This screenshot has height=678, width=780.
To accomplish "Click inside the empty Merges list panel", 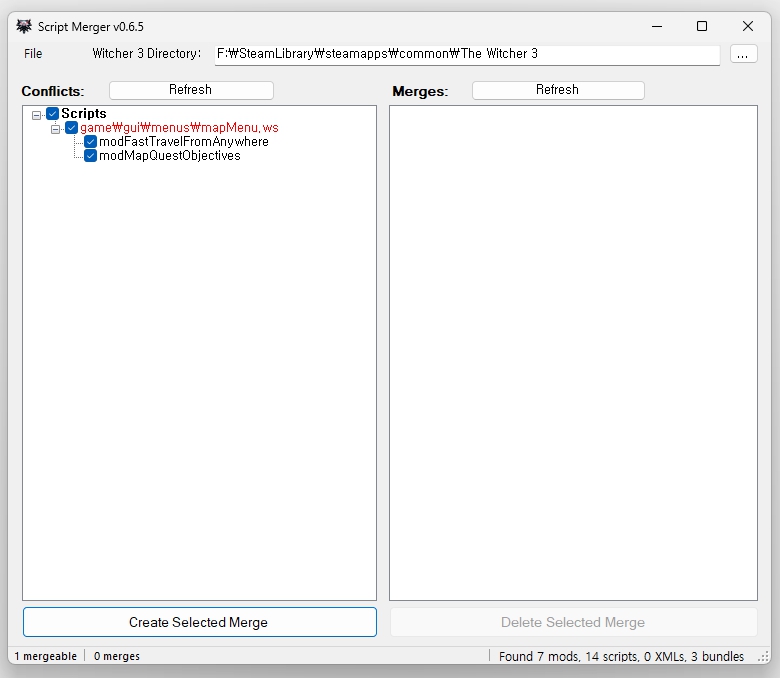I will 572,350.
